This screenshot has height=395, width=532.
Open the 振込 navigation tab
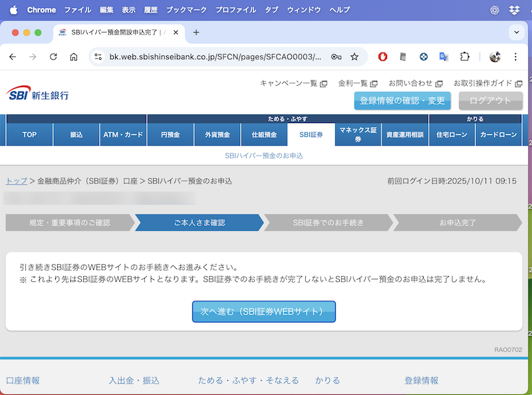coord(76,134)
